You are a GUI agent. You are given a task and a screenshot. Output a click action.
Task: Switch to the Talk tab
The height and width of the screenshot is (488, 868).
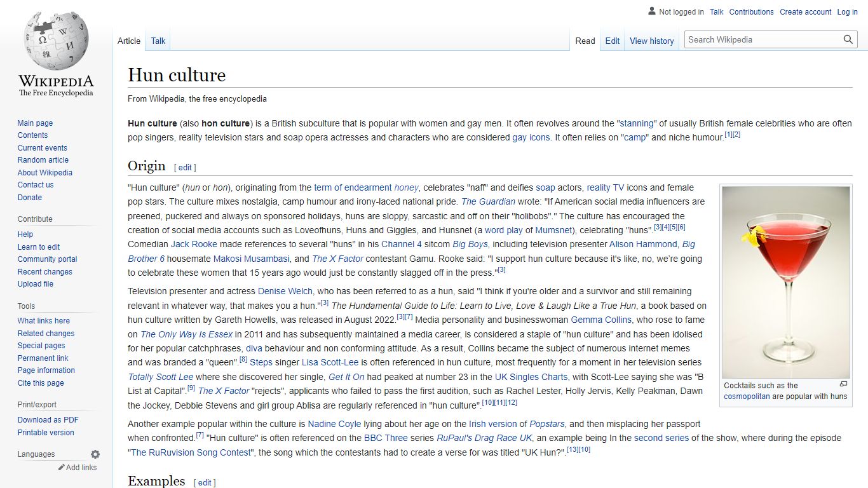(158, 41)
